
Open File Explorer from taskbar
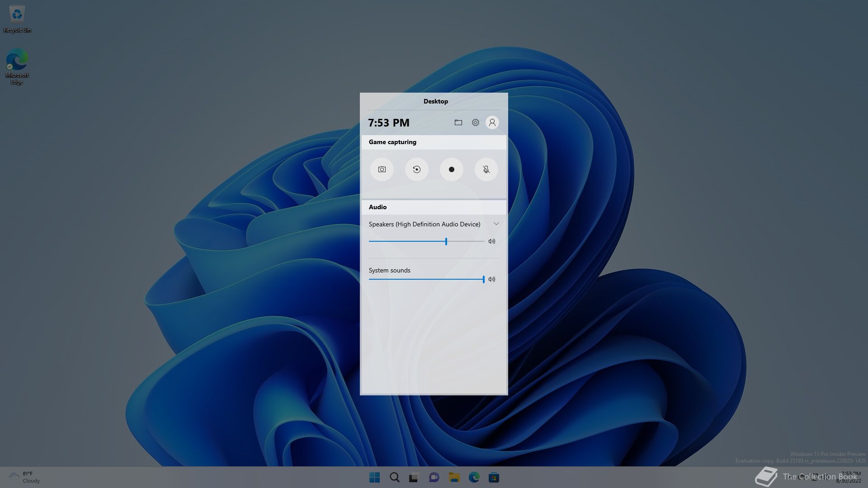tap(454, 478)
